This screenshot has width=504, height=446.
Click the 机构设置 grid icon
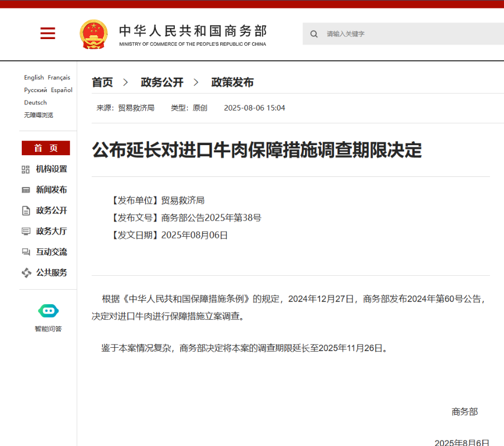click(x=26, y=170)
